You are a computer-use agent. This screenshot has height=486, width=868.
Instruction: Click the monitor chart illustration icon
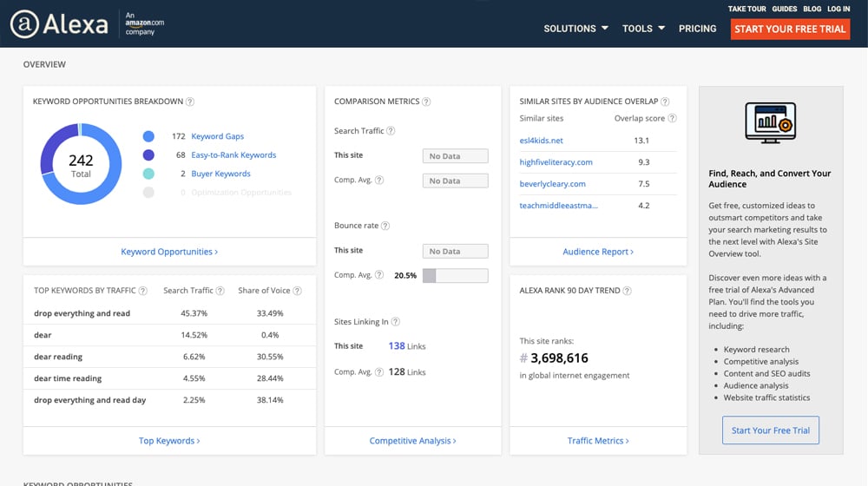(x=770, y=122)
